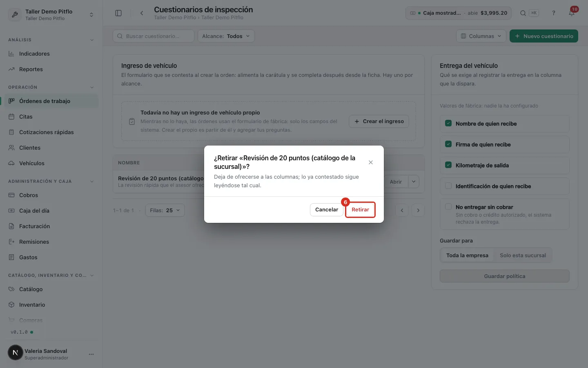
Task: Uncheck Firma de quien recibe
Action: coord(448,144)
